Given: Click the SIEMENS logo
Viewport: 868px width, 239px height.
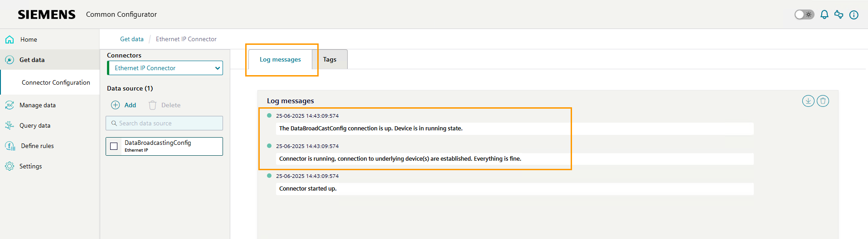Looking at the screenshot, I should pyautogui.click(x=47, y=14).
